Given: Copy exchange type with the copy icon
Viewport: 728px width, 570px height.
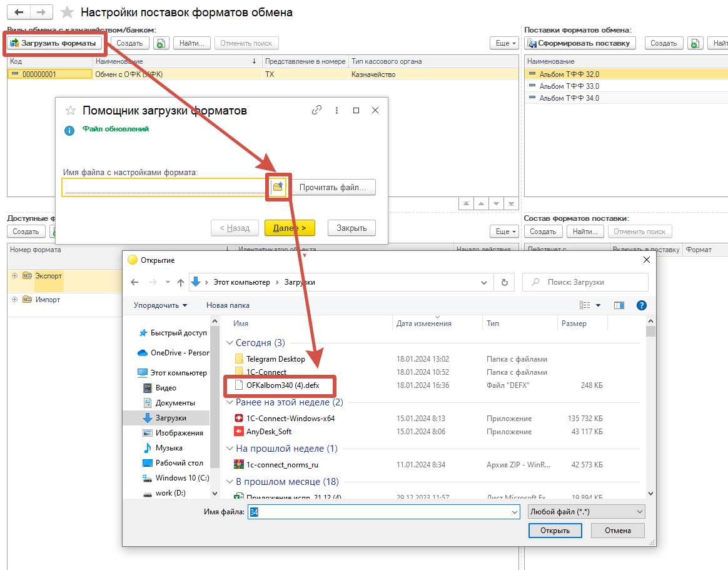Looking at the screenshot, I should point(161,43).
